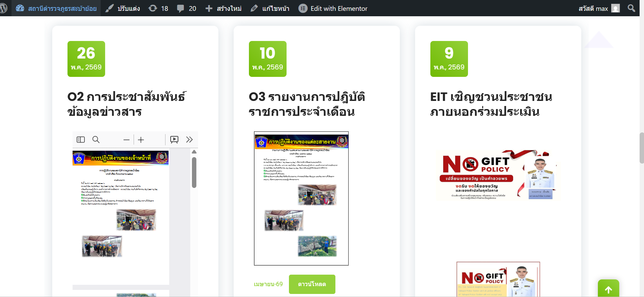
Task: Open the site dashboard gauge icon
Action: click(x=20, y=8)
